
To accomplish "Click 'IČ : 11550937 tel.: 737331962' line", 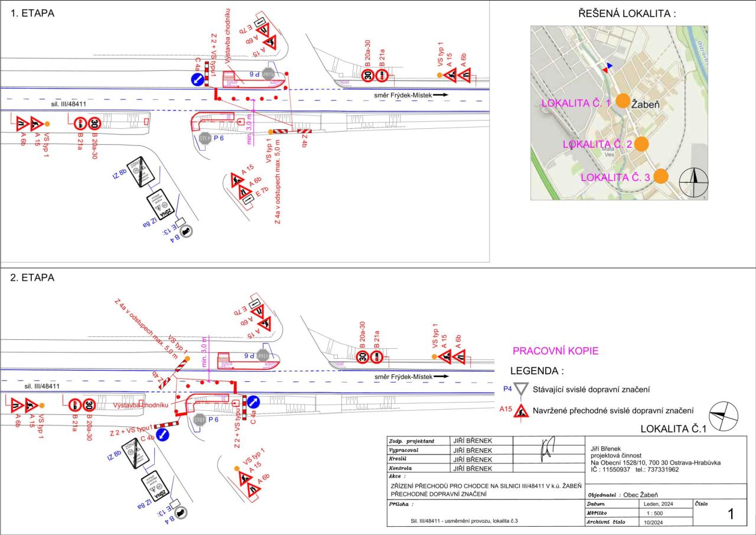I will tap(634, 469).
